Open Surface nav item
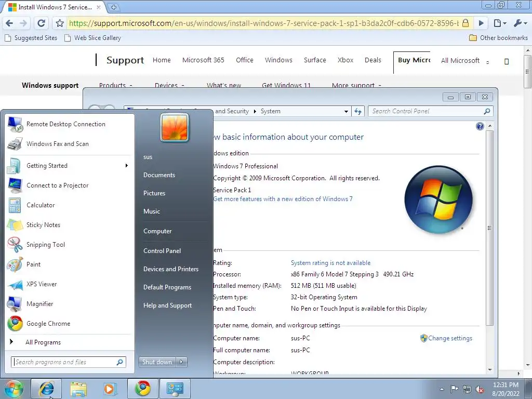 click(x=315, y=60)
